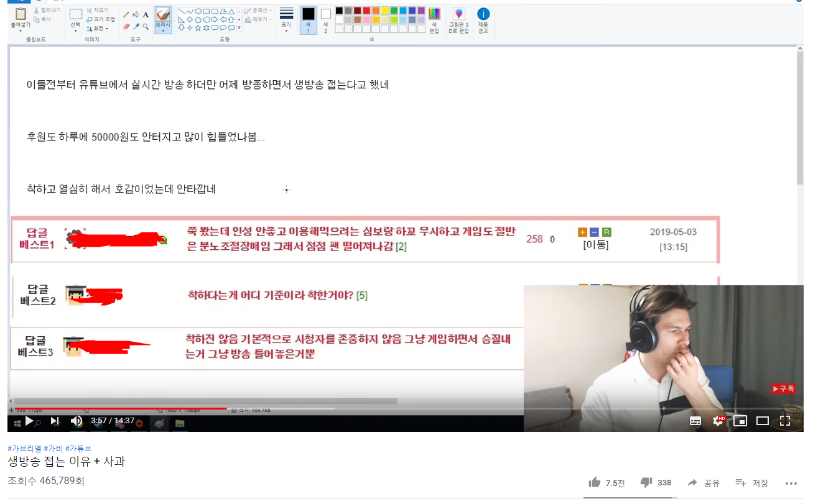Viewport: 813px width, 504px height.
Task: Select the Pencil tool in Paint
Action: [126, 14]
